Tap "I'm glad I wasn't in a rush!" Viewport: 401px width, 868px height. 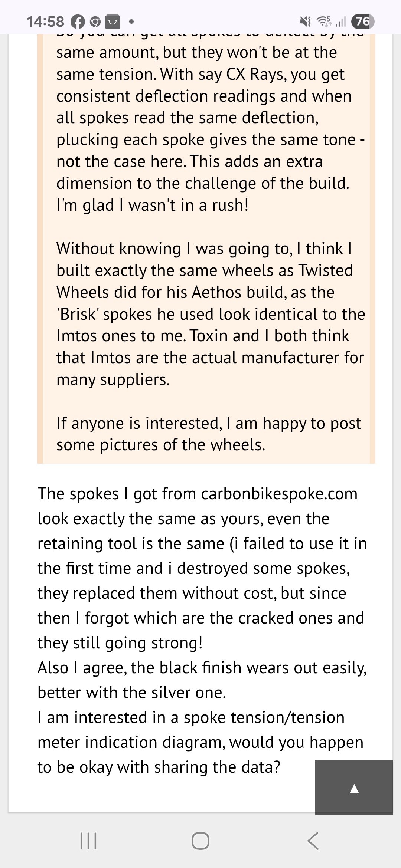pos(152,205)
